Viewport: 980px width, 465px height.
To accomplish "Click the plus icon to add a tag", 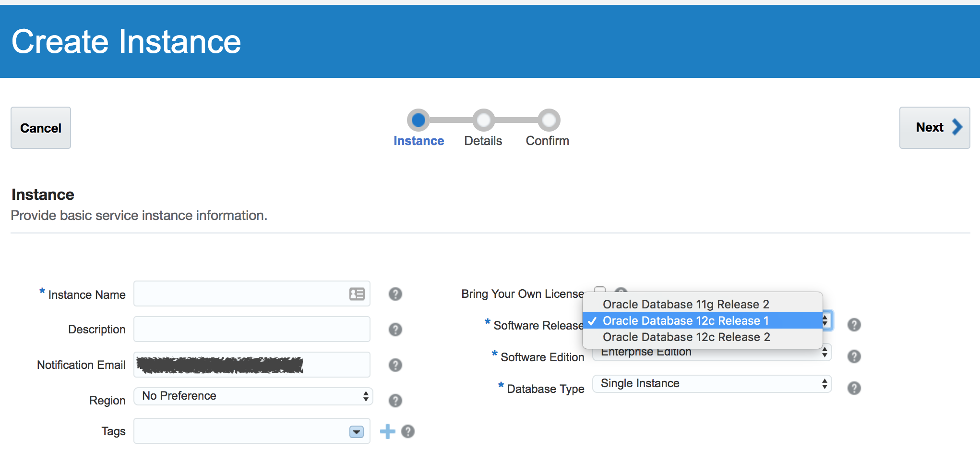I will pyautogui.click(x=387, y=431).
